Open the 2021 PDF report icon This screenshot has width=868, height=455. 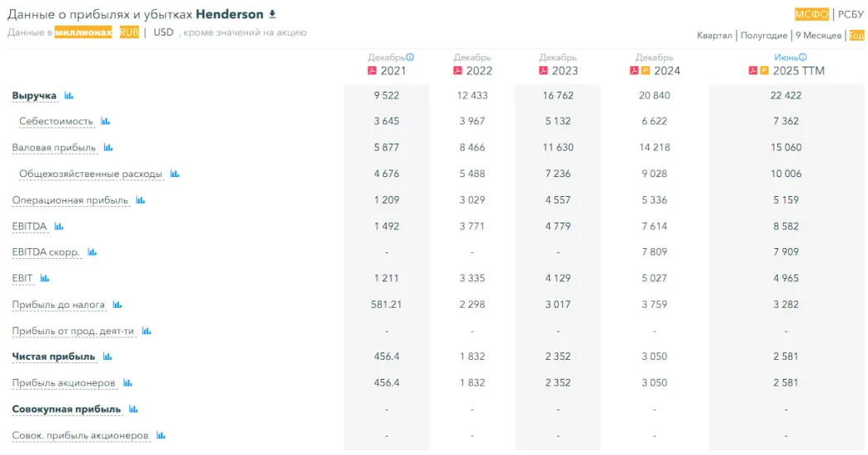[x=372, y=71]
